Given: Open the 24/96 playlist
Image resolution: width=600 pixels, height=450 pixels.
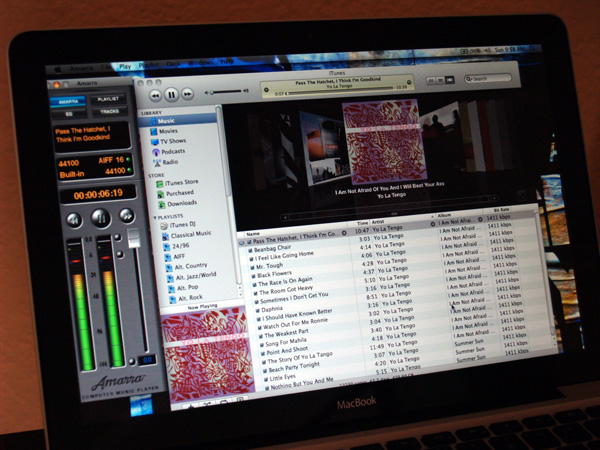Looking at the screenshot, I should pos(176,246).
